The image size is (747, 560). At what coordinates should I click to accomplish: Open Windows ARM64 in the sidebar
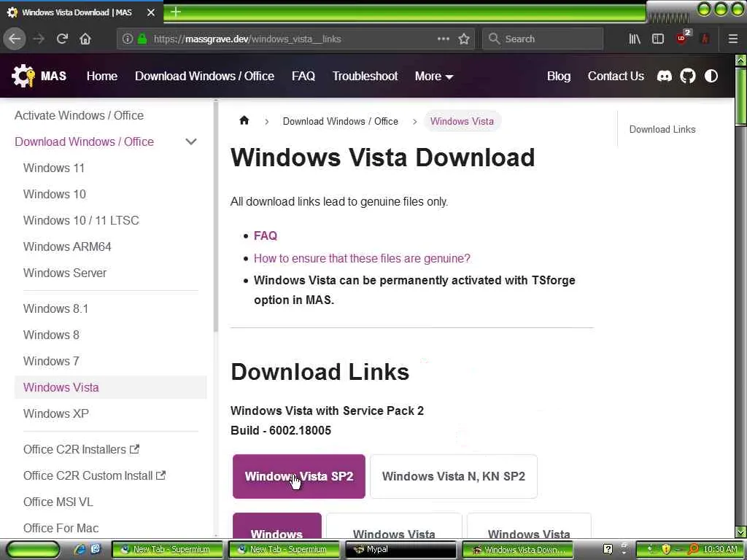tap(67, 246)
